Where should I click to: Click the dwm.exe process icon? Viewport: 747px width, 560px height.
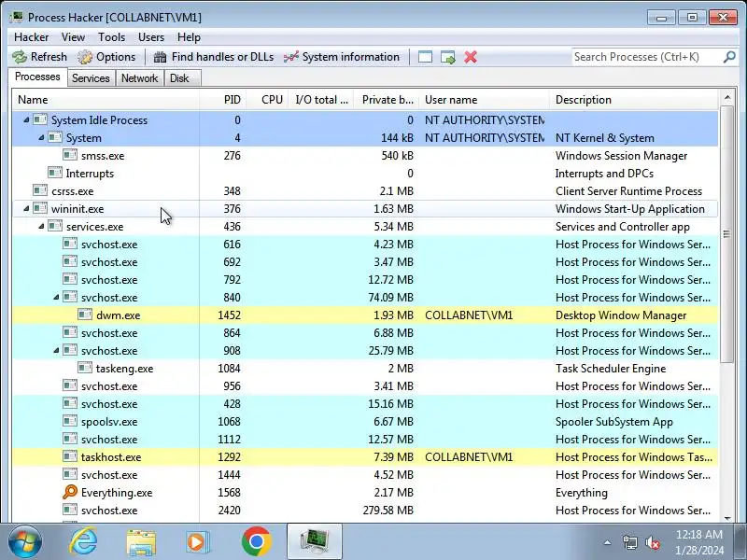click(85, 315)
